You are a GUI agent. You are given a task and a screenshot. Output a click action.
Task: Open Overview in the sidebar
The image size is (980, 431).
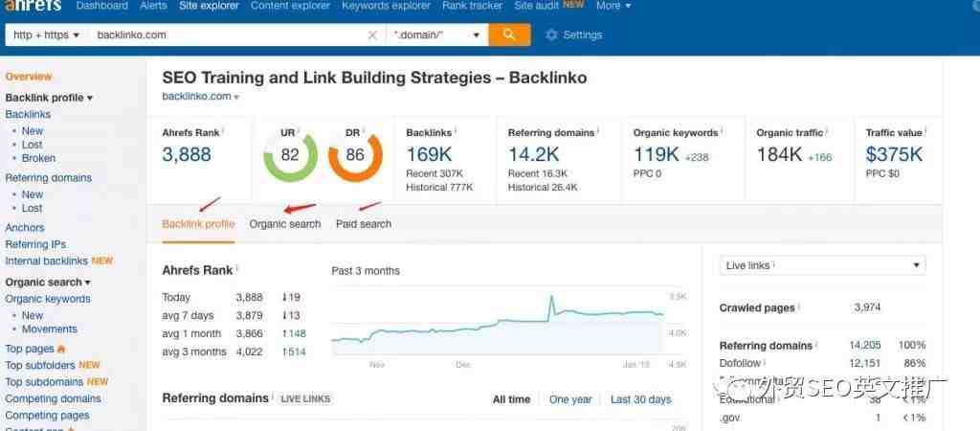point(29,77)
